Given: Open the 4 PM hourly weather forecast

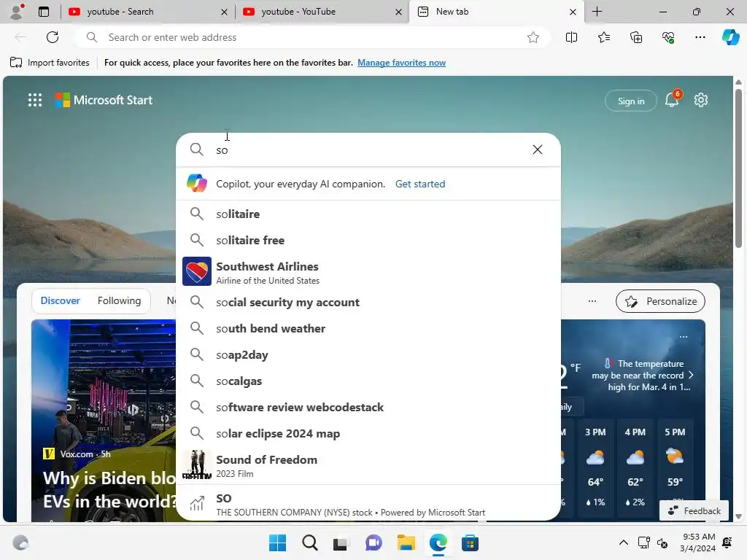Looking at the screenshot, I should coord(635,467).
